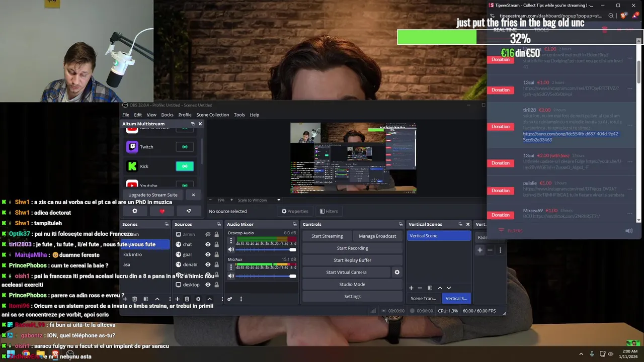Screen dimensions: 644x362
Task: Select Vertical Scene in list
Action: tap(439, 236)
